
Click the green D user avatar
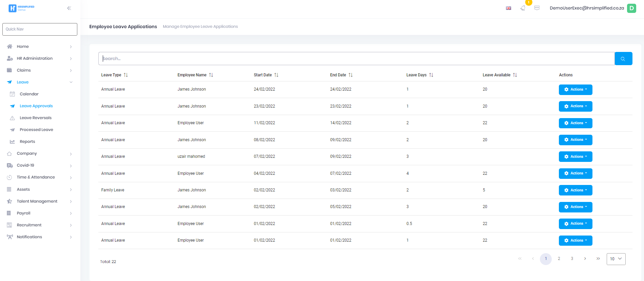[631, 8]
